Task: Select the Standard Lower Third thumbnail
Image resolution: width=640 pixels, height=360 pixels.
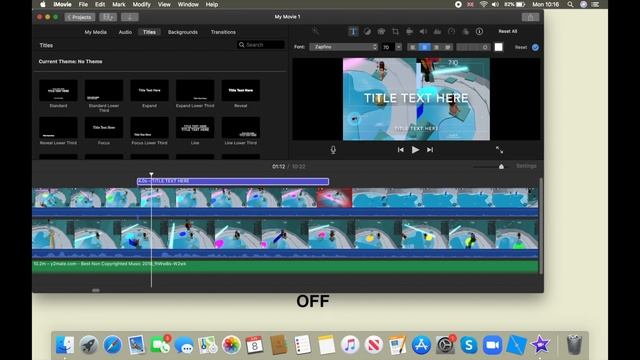Action: tap(104, 91)
